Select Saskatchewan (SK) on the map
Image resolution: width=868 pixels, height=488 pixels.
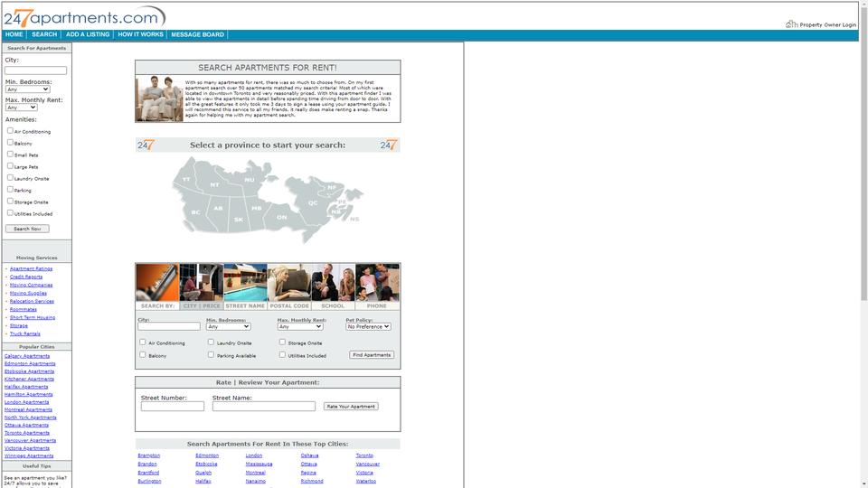coord(239,219)
